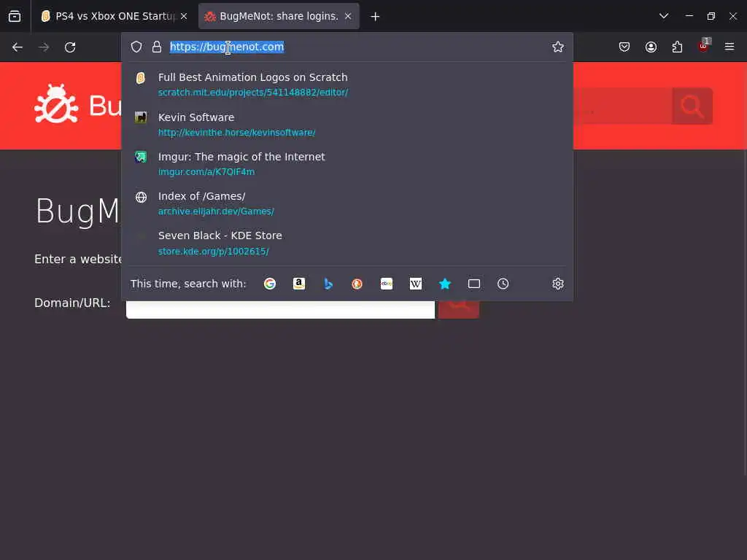Reload the current page
The width and height of the screenshot is (747, 560).
pos(70,47)
